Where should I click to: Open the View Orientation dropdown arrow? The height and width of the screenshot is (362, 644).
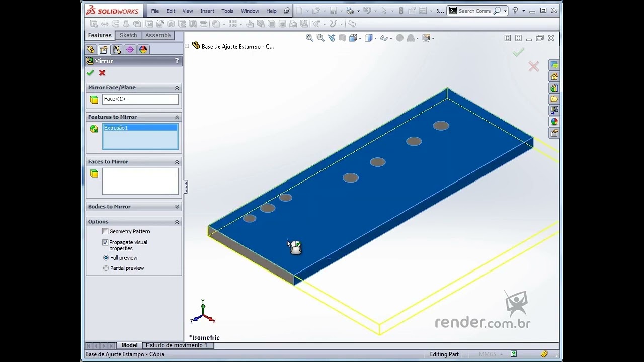click(x=360, y=38)
